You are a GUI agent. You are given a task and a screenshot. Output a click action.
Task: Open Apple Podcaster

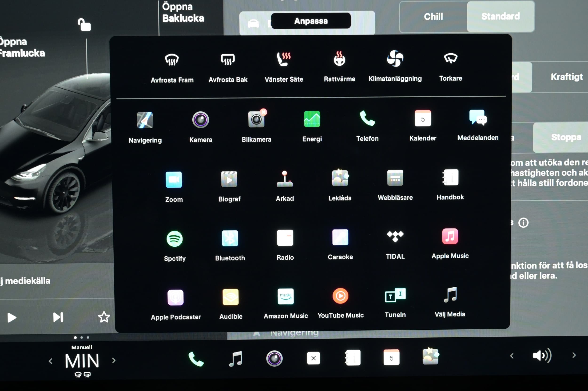pos(175,305)
